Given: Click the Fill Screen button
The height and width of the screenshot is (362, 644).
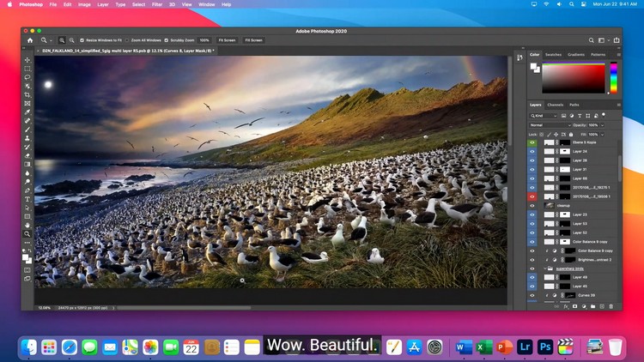Looking at the screenshot, I should (x=254, y=40).
